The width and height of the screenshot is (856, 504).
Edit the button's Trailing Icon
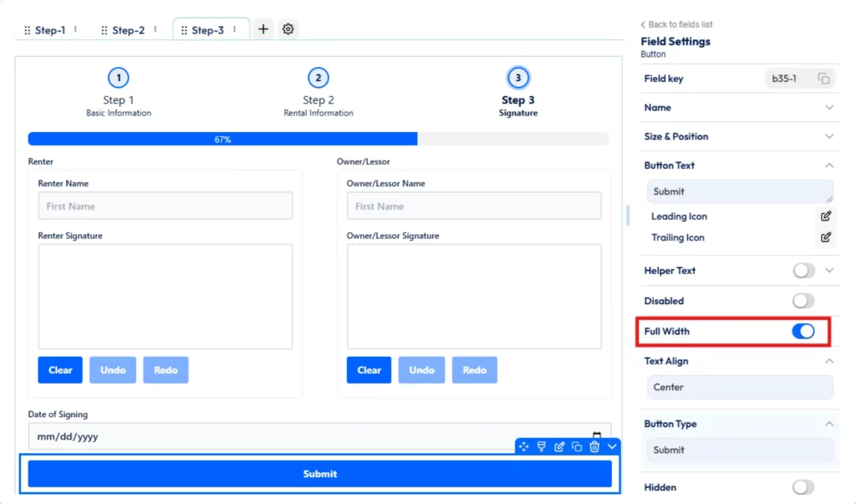tap(826, 237)
